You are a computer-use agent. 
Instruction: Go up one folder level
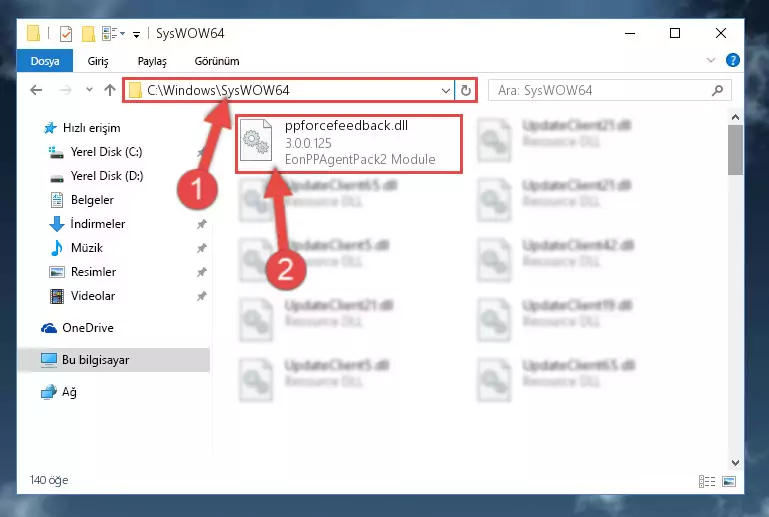[110, 90]
